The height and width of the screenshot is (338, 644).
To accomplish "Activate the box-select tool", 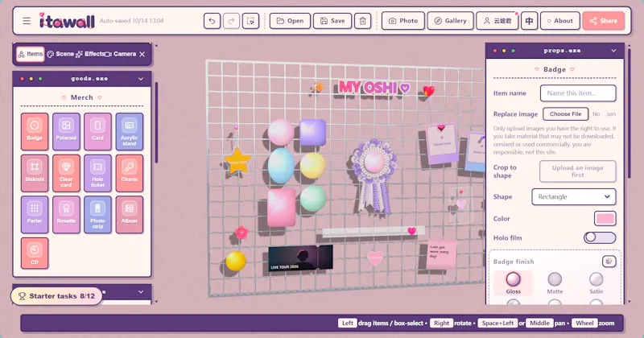I will (250, 21).
